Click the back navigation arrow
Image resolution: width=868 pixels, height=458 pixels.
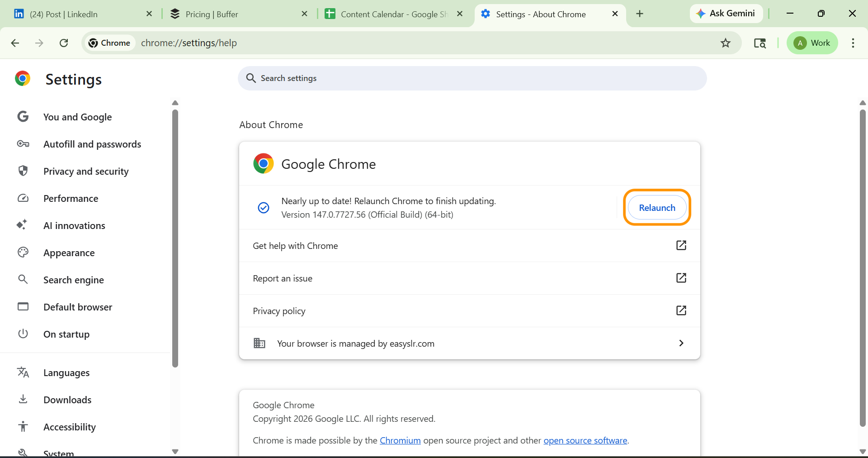pos(15,43)
